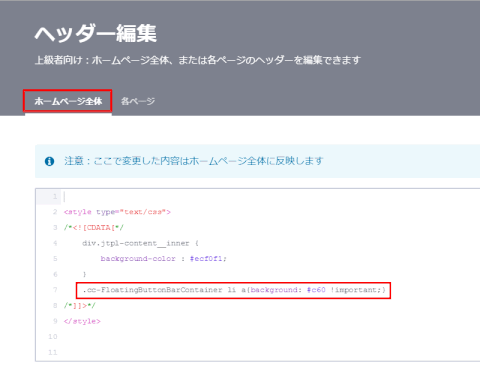480x369 pixels.
Task: Click the </style> closing tag line
Action: coord(82,321)
